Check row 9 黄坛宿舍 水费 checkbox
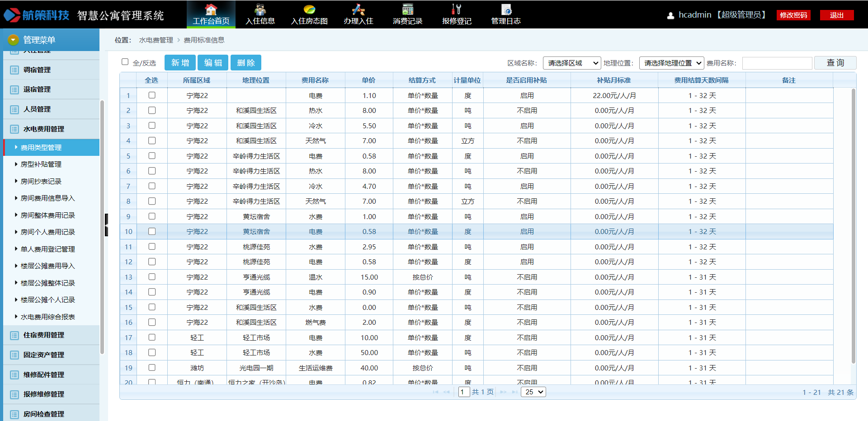The width and height of the screenshot is (868, 421). pyautogui.click(x=152, y=216)
